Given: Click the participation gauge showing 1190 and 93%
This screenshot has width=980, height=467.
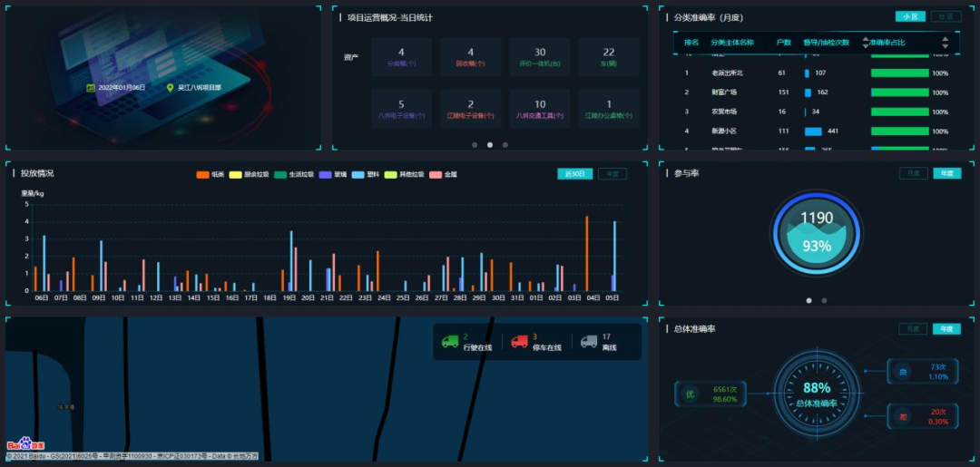Looking at the screenshot, I should [817, 234].
